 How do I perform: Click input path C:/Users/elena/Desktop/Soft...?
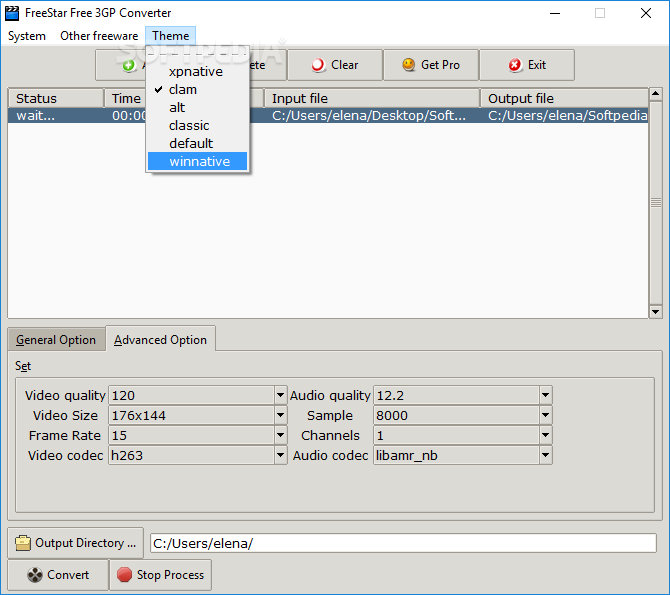(368, 115)
